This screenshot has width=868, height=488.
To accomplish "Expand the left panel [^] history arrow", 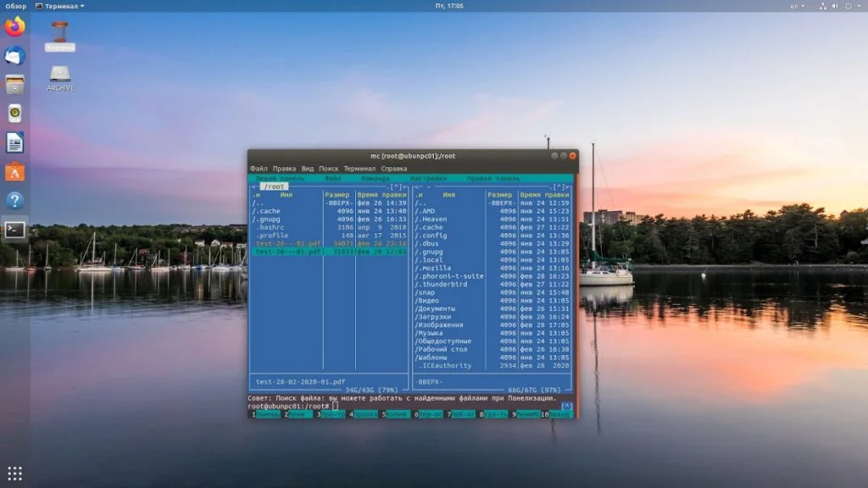I will click(397, 187).
